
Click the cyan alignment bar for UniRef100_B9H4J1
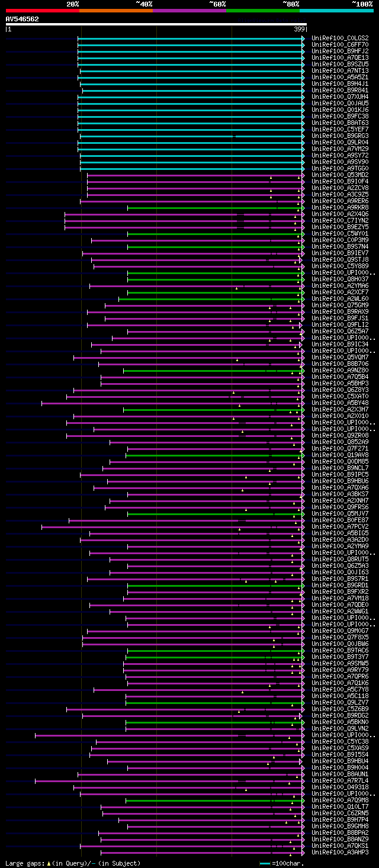point(192,84)
